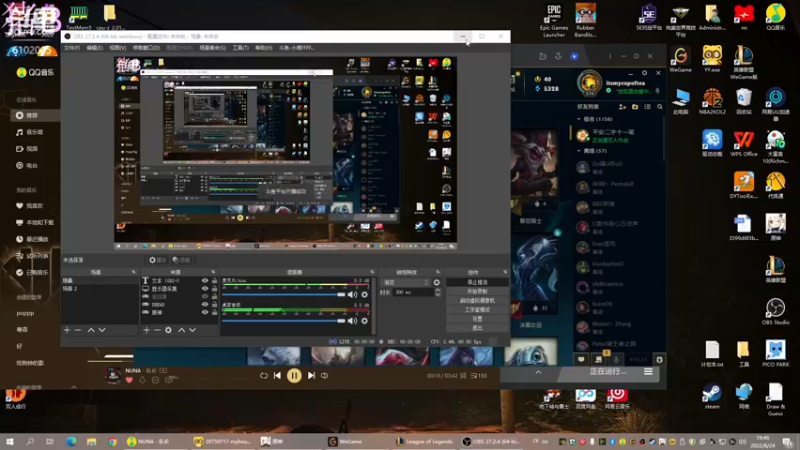
Task: Open 设置 button in OBS controls
Action: pyautogui.click(x=478, y=319)
